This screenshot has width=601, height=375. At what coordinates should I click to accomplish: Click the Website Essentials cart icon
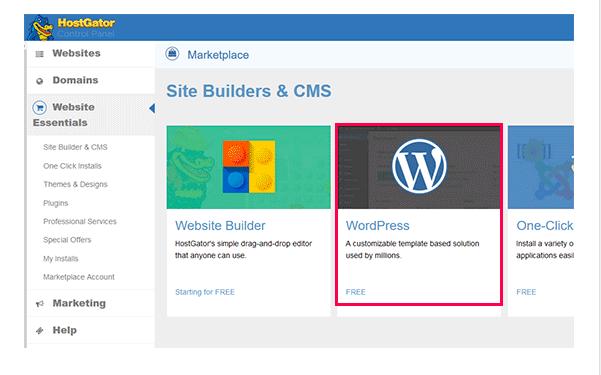[39, 108]
